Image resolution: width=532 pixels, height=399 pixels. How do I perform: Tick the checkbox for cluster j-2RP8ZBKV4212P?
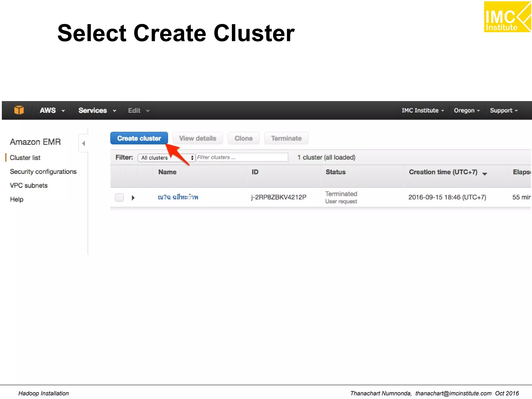119,197
